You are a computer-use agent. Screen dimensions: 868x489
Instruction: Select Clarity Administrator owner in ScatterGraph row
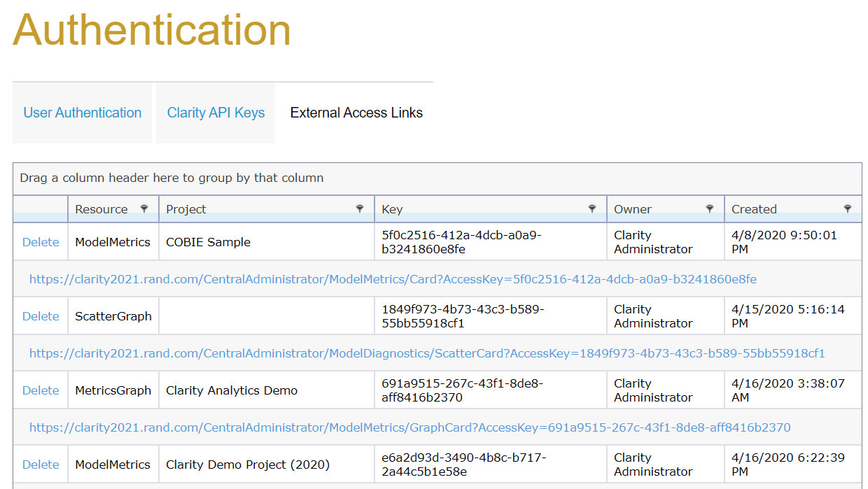(666, 316)
